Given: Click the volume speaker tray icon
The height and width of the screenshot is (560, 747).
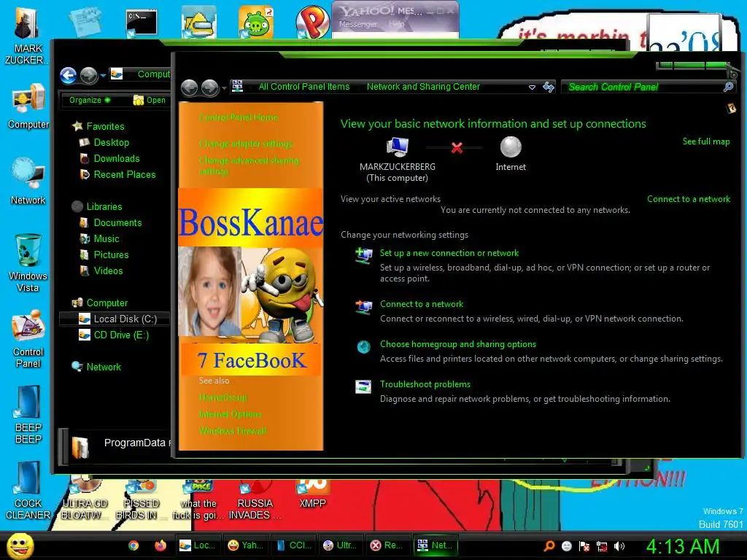Looking at the screenshot, I should (x=619, y=546).
